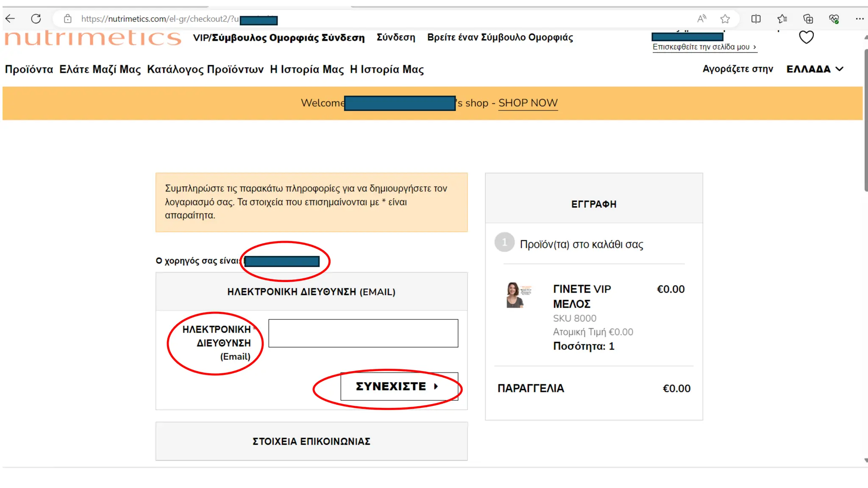This screenshot has width=868, height=488.
Task: Open VIP/Σύμβουλος Ομορφιάς Σύνδεση link
Action: coord(279,38)
